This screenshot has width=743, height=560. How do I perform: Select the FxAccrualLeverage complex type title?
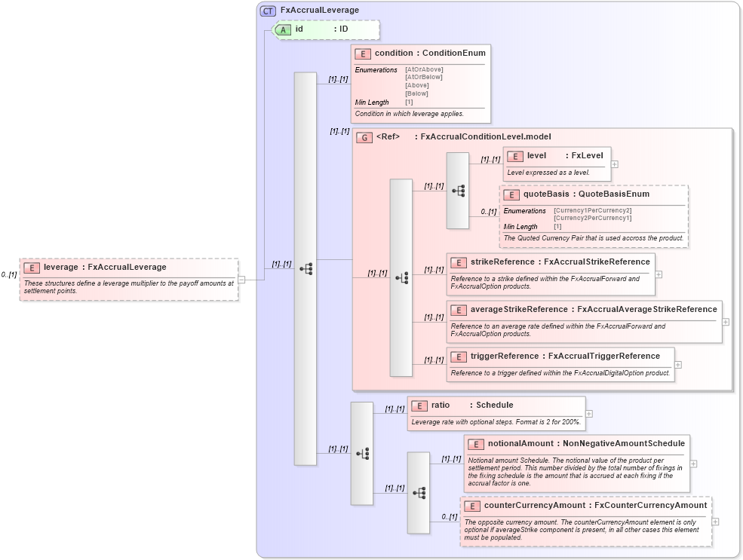click(x=320, y=10)
